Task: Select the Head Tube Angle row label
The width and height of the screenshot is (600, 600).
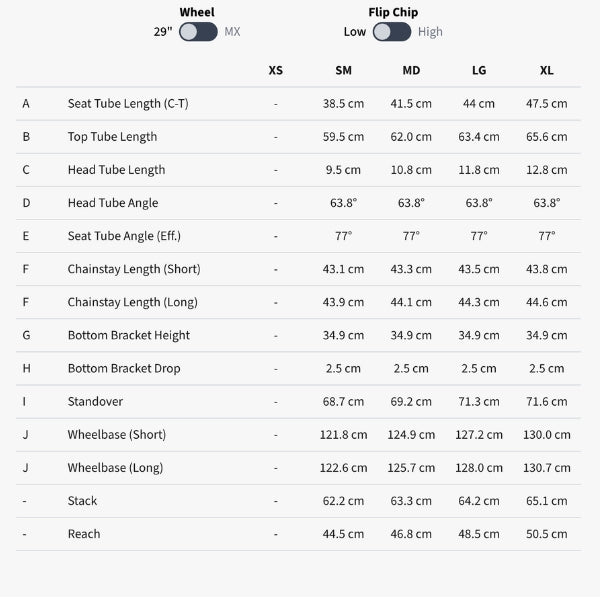Action: tap(113, 203)
